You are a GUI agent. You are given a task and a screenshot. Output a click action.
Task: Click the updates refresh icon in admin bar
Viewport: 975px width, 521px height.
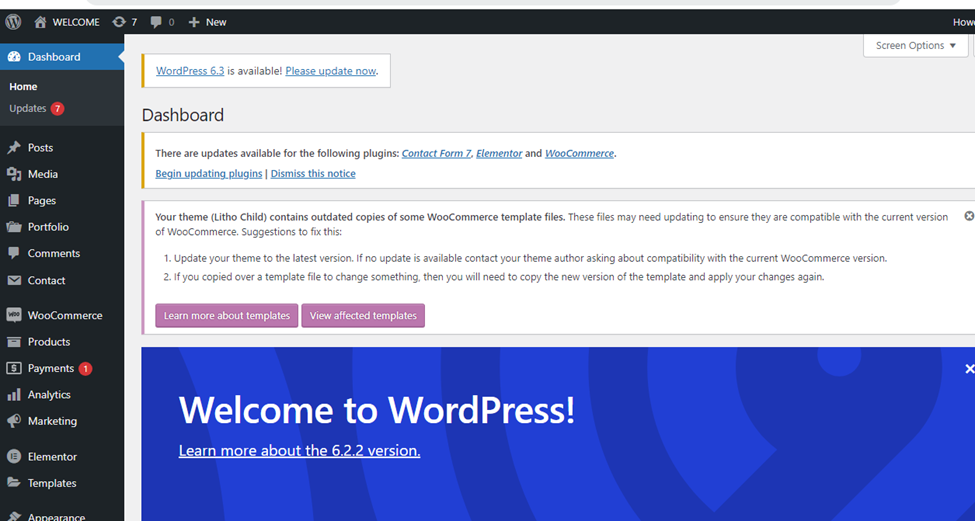119,22
